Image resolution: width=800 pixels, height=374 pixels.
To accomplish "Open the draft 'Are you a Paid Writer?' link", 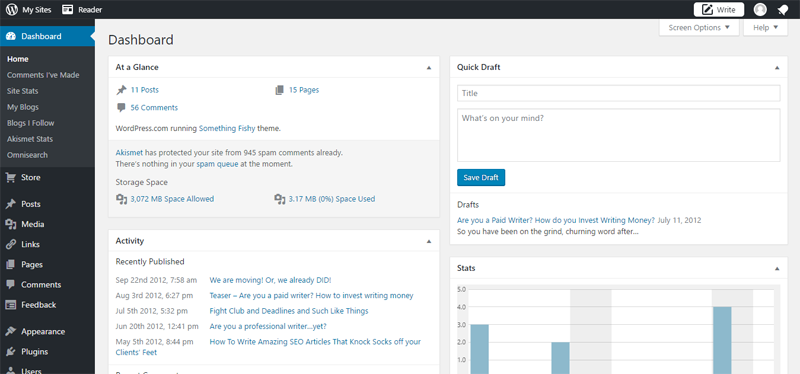I will click(556, 220).
